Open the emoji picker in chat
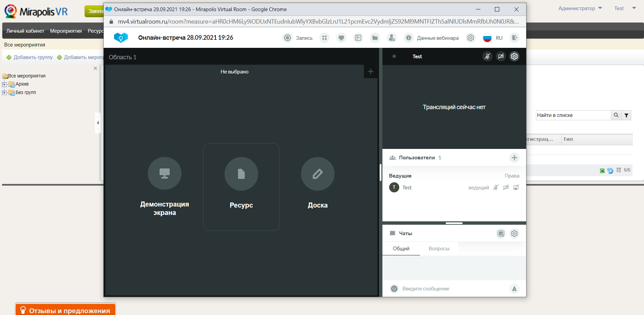Image resolution: width=644 pixels, height=315 pixels. (x=394, y=289)
